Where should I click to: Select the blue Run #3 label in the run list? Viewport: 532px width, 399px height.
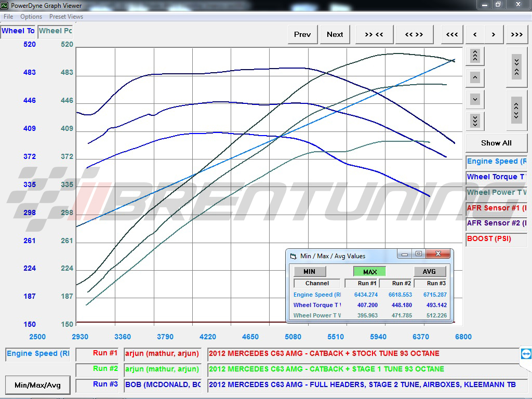[x=97, y=385]
